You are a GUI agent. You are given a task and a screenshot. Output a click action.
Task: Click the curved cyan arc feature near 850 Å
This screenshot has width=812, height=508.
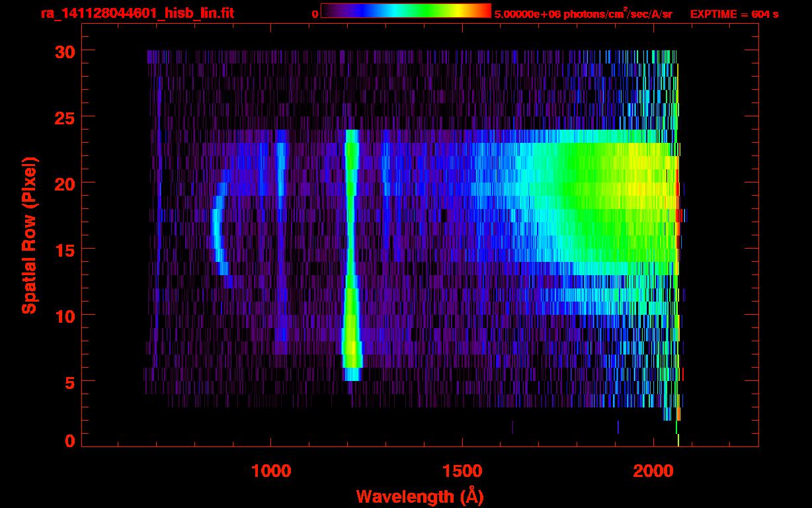pyautogui.click(x=219, y=229)
